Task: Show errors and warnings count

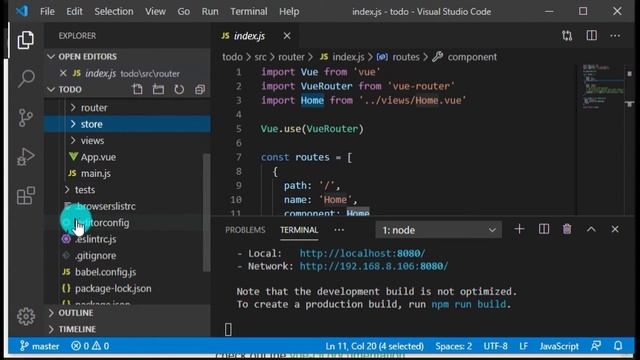Action: (90, 346)
